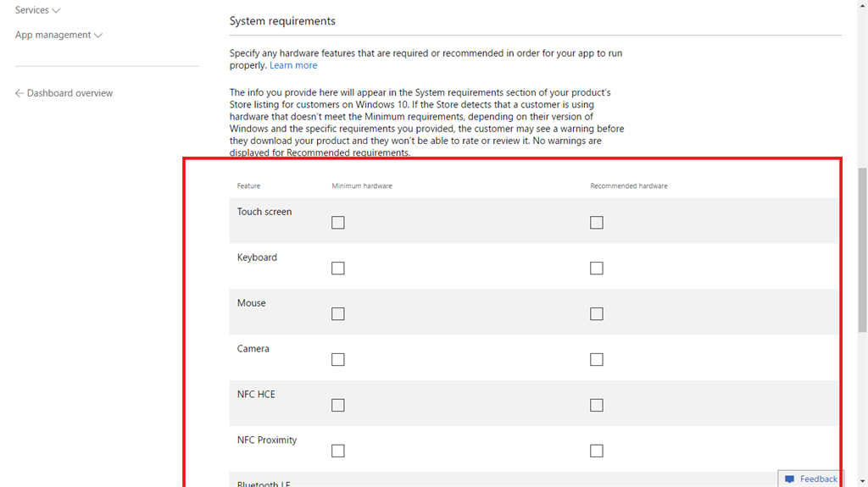Screen dimensions: 868x487
Task: Tick Keyboard minimum hardware checkbox
Action: coord(338,268)
